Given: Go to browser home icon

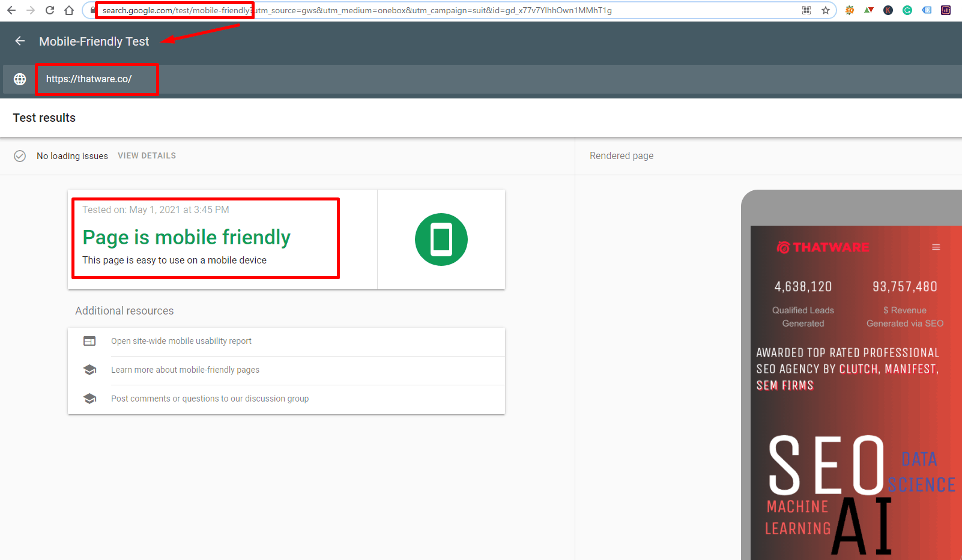Looking at the screenshot, I should pos(69,10).
